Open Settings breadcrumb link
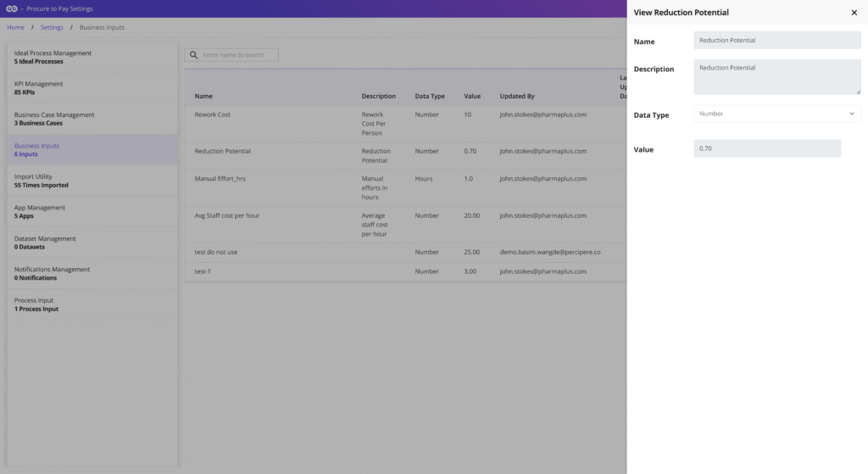This screenshot has width=868, height=474. (x=52, y=27)
